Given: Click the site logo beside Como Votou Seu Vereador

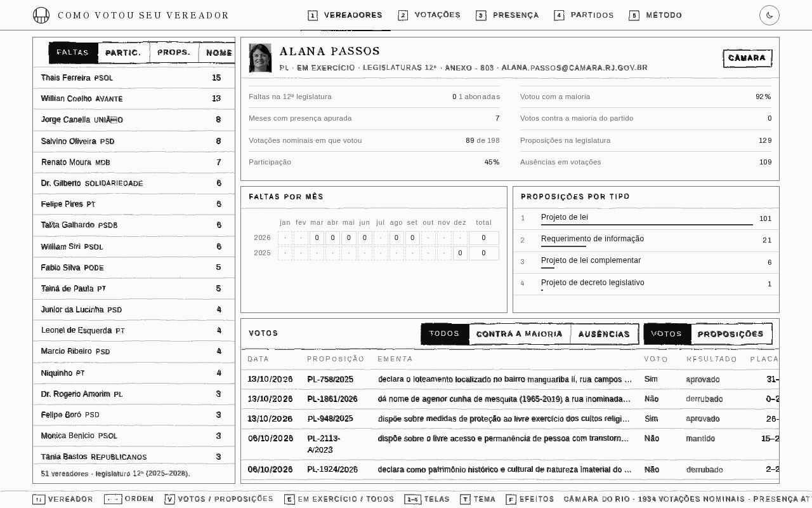Looking at the screenshot, I should coord(41,15).
